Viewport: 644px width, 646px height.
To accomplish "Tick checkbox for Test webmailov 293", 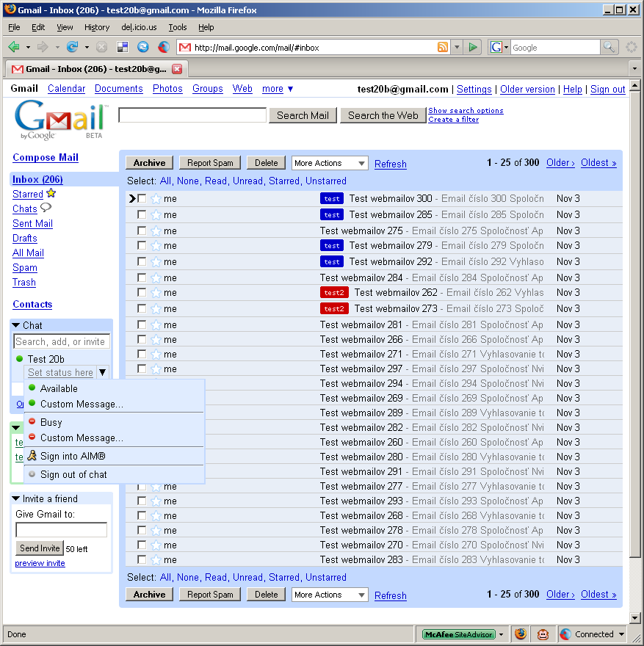I will point(142,501).
